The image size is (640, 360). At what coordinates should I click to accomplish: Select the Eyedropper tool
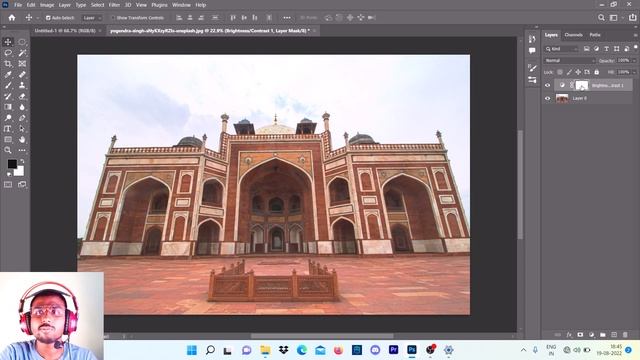[8, 74]
